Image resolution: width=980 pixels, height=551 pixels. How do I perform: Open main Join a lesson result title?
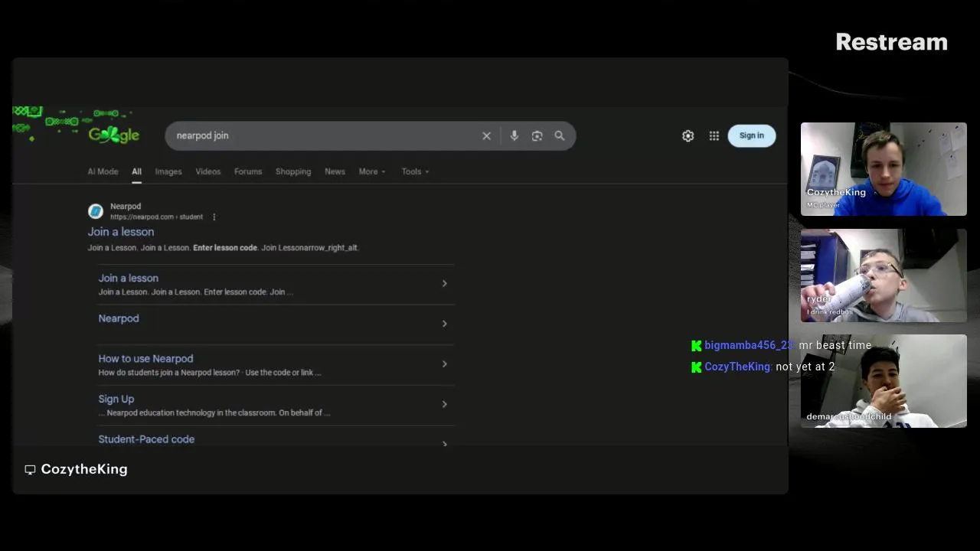click(120, 232)
